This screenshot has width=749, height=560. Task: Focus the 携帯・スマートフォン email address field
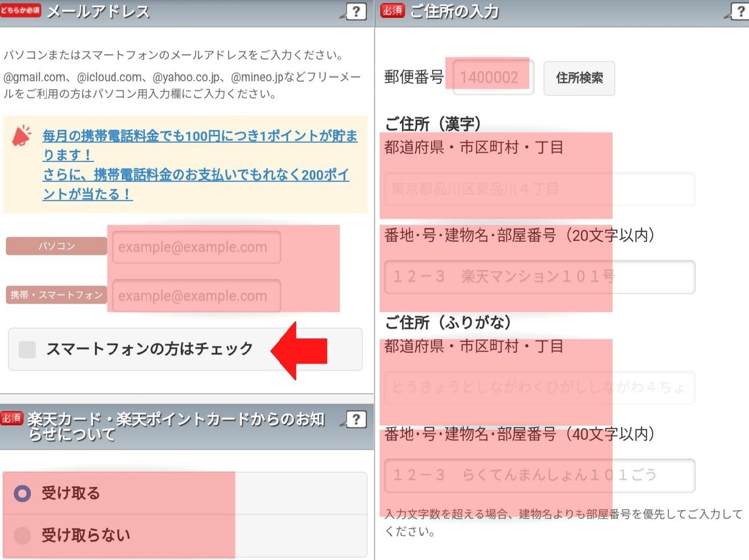(x=196, y=296)
